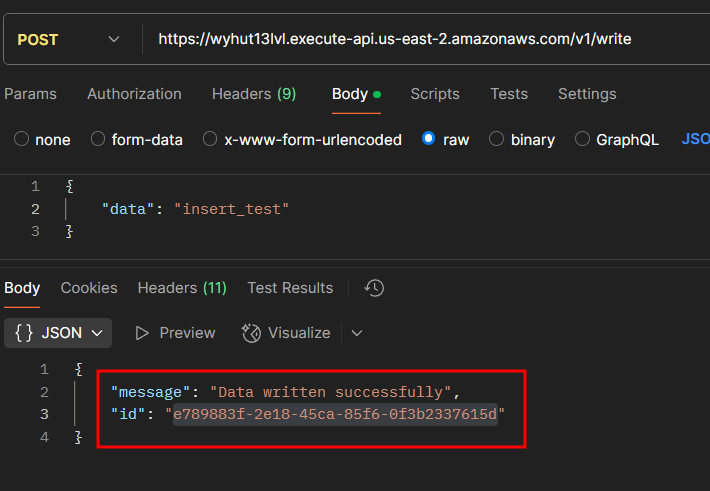Click the "Data written successfully" response text
This screenshot has height=491, width=710.
[331, 392]
